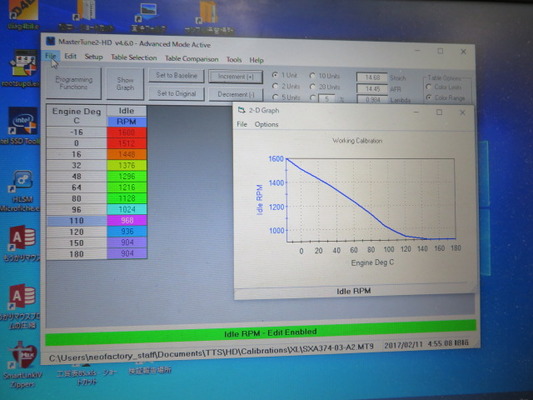Image resolution: width=533 pixels, height=400 pixels.
Task: Select the 936 RPM table cell
Action: 126,232
